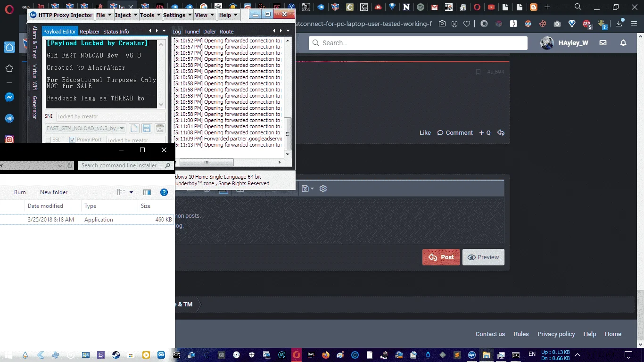The width and height of the screenshot is (644, 362).
Task: Click Steam icon in taskbar
Action: click(116, 355)
